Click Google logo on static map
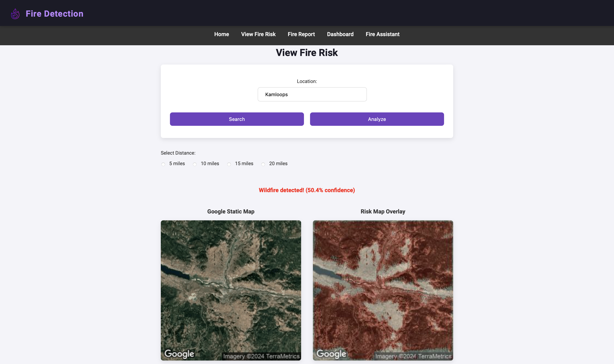The height and width of the screenshot is (364, 614). tap(179, 353)
